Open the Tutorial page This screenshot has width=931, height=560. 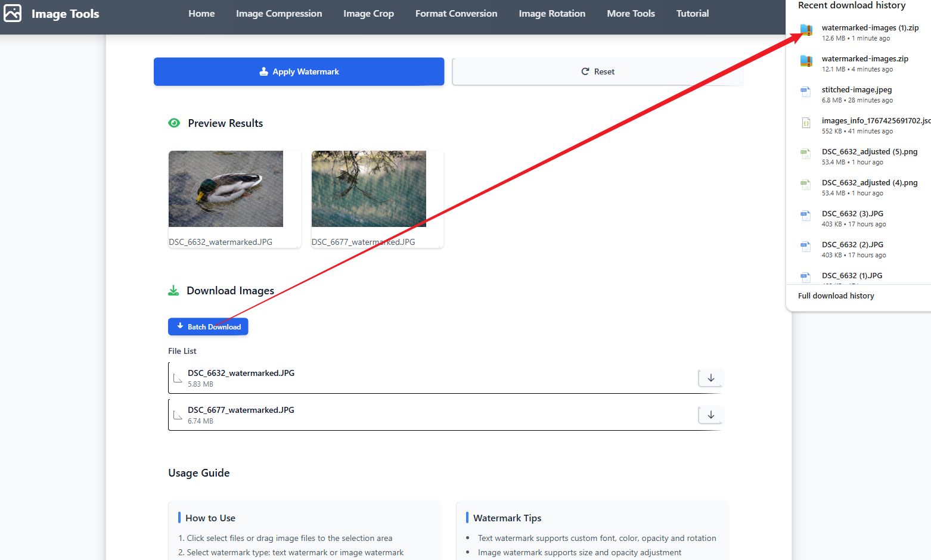click(693, 13)
